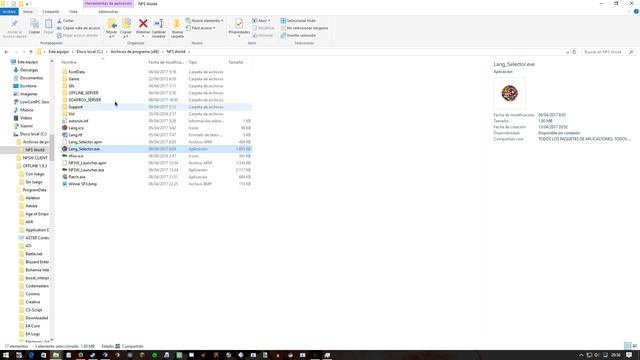The image size is (640, 360).
Task: Select the NFSW_Launcher.exe file
Action: point(86,170)
